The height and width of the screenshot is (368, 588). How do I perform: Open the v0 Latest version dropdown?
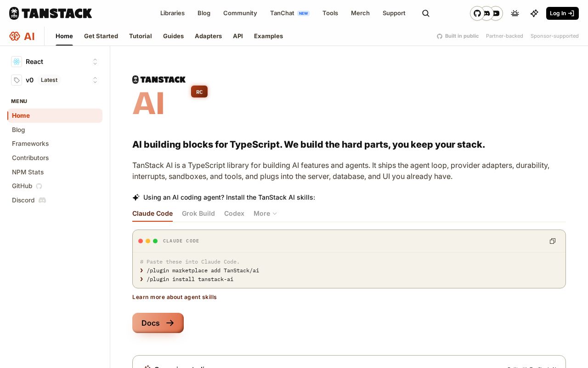tap(55, 80)
